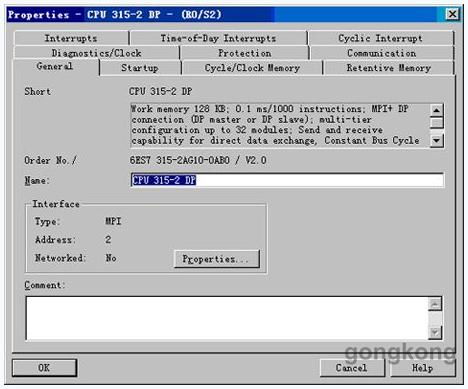
Task: Open MPI interface Properties button
Action: [216, 259]
